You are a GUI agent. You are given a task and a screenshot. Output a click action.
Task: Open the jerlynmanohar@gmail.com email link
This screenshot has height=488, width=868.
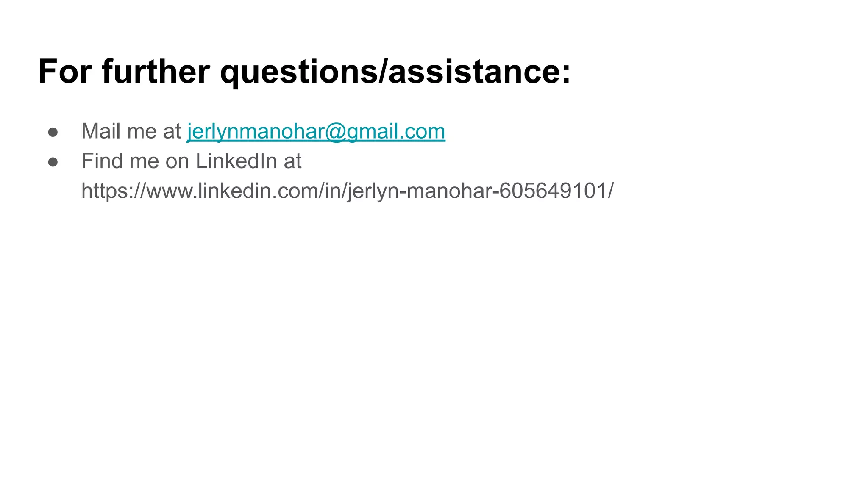(x=316, y=131)
